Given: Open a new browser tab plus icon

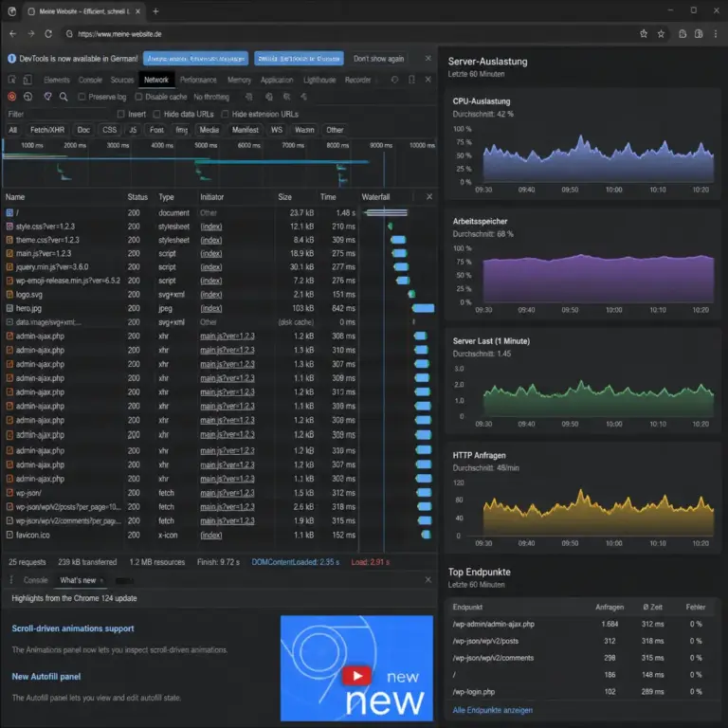Looking at the screenshot, I should (155, 11).
